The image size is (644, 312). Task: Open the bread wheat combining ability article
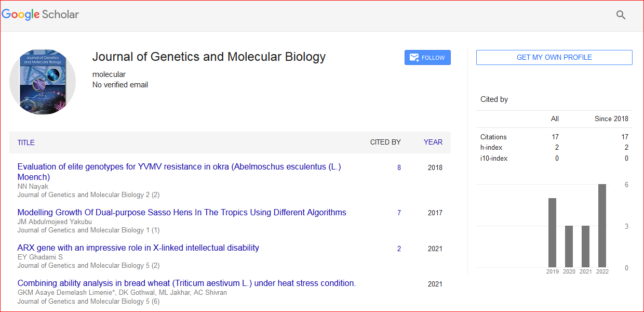point(186,283)
